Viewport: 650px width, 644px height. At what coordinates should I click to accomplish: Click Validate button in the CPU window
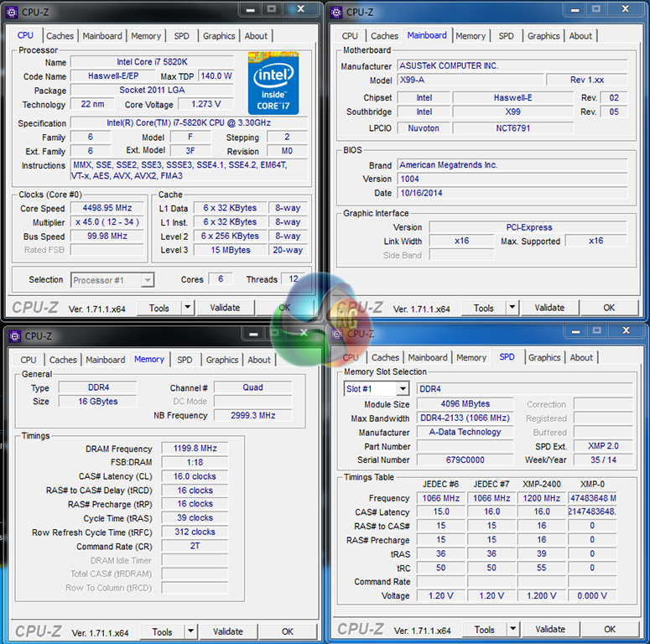click(225, 308)
